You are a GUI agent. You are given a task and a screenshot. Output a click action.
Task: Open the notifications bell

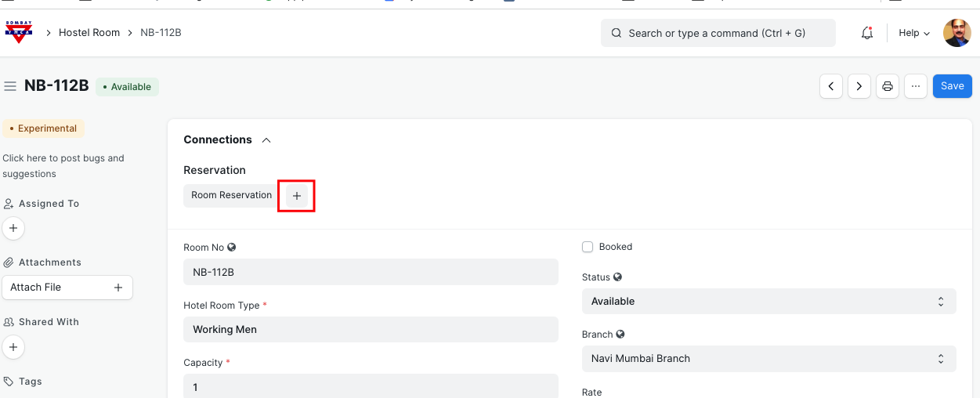point(866,33)
